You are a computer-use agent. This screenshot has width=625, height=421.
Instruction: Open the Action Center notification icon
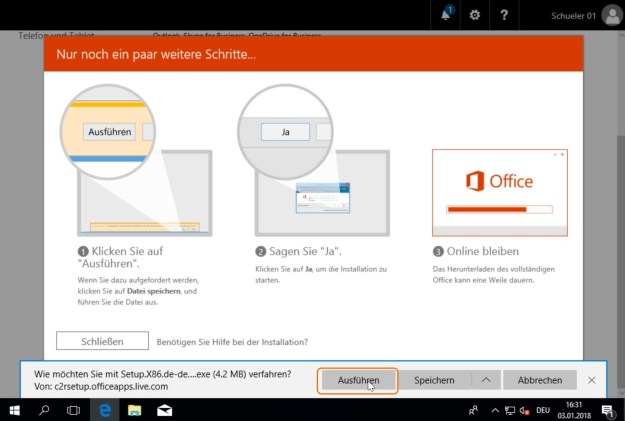[x=607, y=410]
